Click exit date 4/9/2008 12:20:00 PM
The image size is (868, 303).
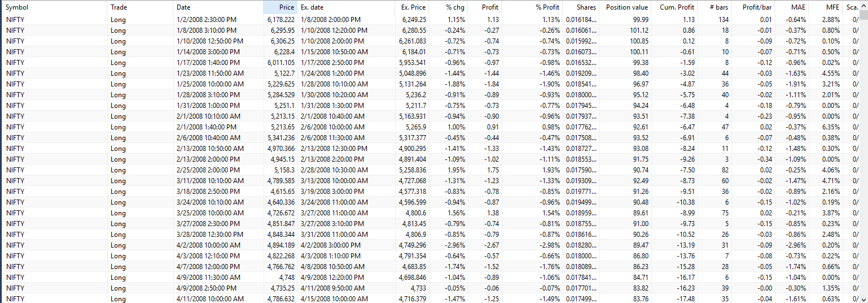333,278
